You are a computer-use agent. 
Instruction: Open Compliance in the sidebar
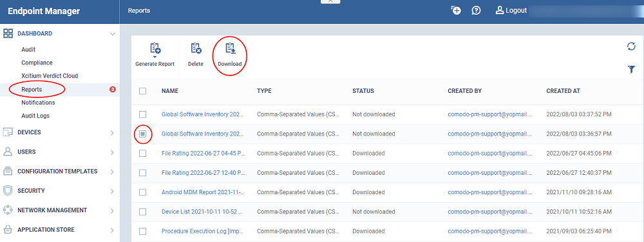37,63
